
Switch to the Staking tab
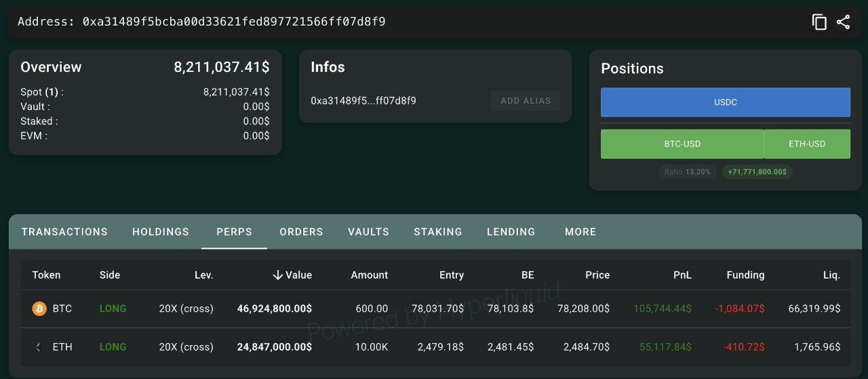438,232
